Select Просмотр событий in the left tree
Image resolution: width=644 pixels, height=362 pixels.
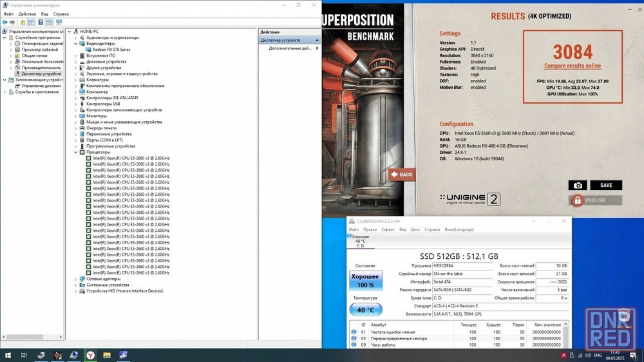[40, 50]
